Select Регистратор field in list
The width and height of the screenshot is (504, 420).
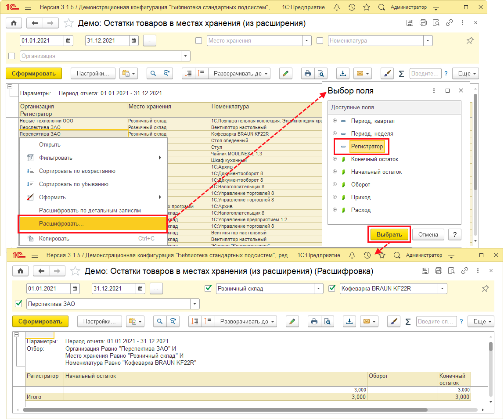pos(367,147)
